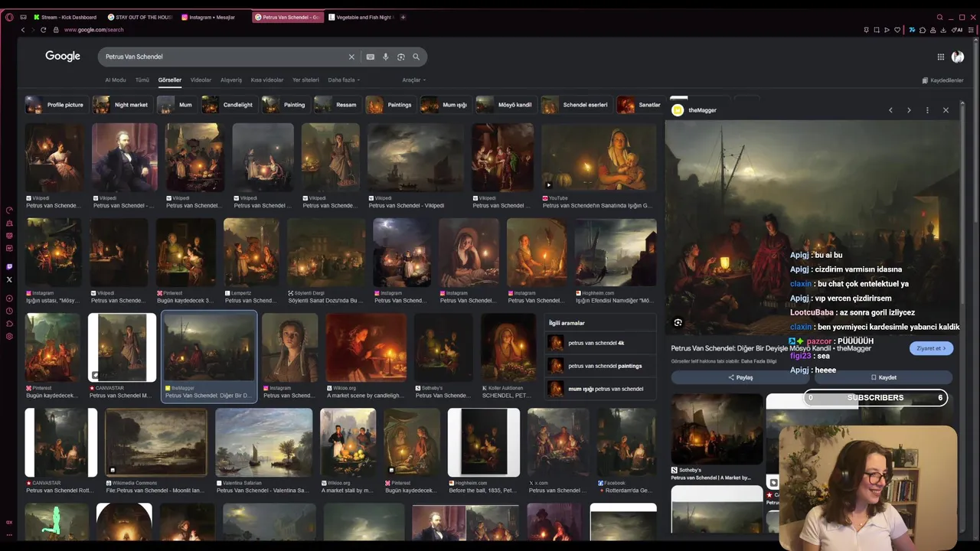The image size is (980, 551).
Task: Open the preview panel three-dot menu
Action: (927, 110)
